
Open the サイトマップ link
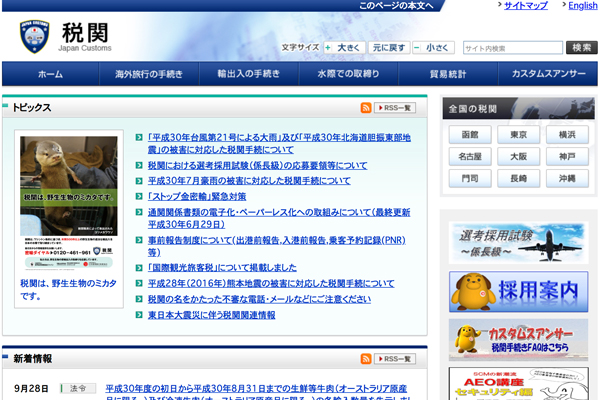click(x=526, y=5)
